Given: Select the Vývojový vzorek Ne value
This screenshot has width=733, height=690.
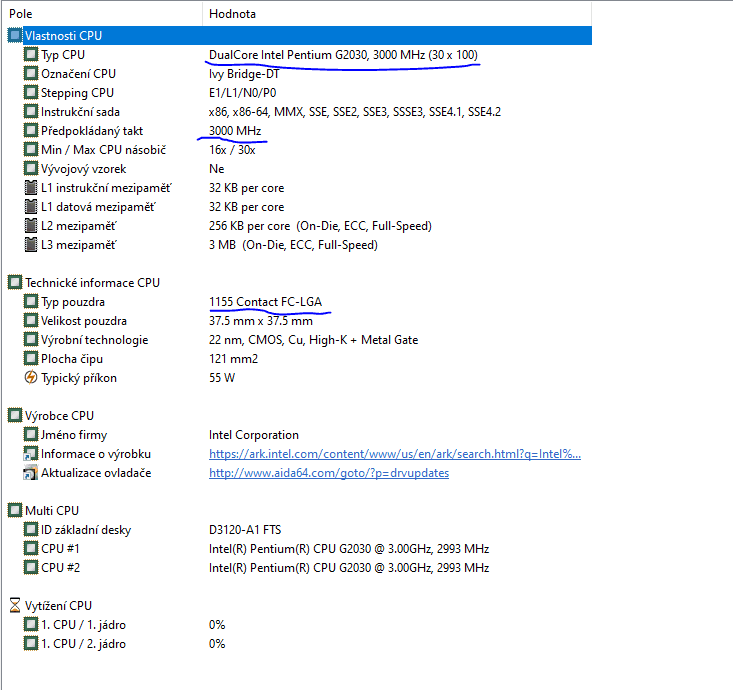Looking at the screenshot, I should (216, 169).
